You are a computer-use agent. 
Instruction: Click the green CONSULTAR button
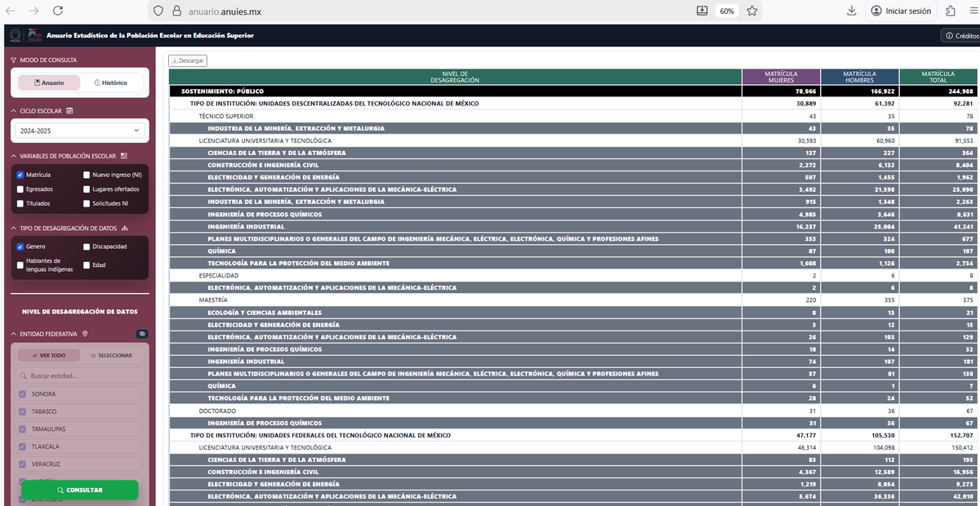(80, 490)
